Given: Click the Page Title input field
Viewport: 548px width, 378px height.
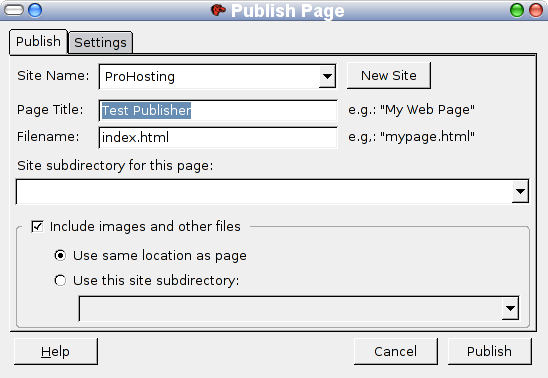Looking at the screenshot, I should (218, 110).
